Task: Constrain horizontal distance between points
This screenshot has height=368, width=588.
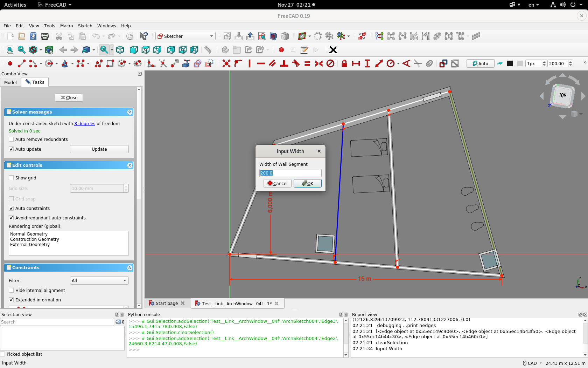Action: (x=356, y=63)
